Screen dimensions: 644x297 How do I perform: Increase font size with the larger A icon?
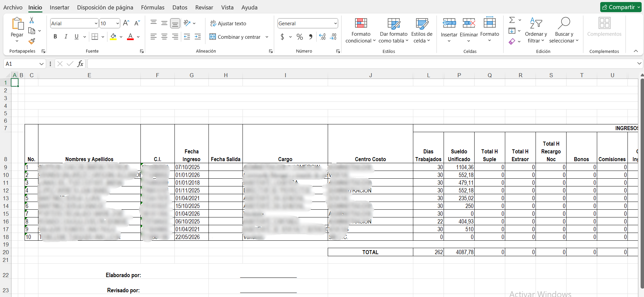[126, 23]
